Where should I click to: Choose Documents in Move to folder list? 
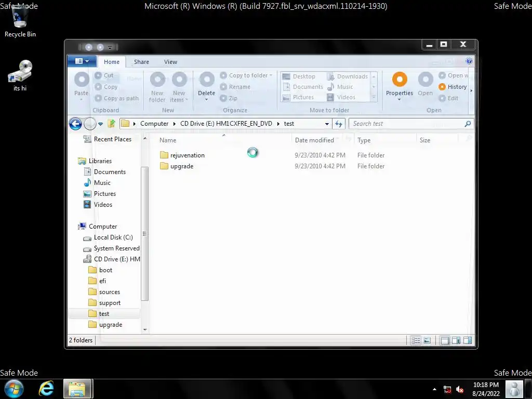coord(303,87)
